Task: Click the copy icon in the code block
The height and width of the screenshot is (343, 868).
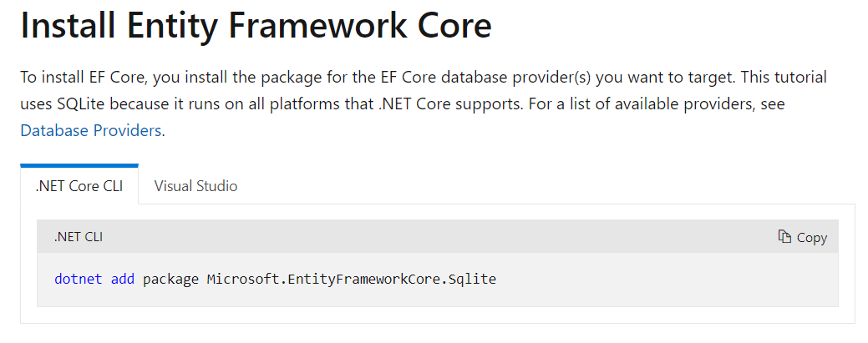Action: [784, 237]
